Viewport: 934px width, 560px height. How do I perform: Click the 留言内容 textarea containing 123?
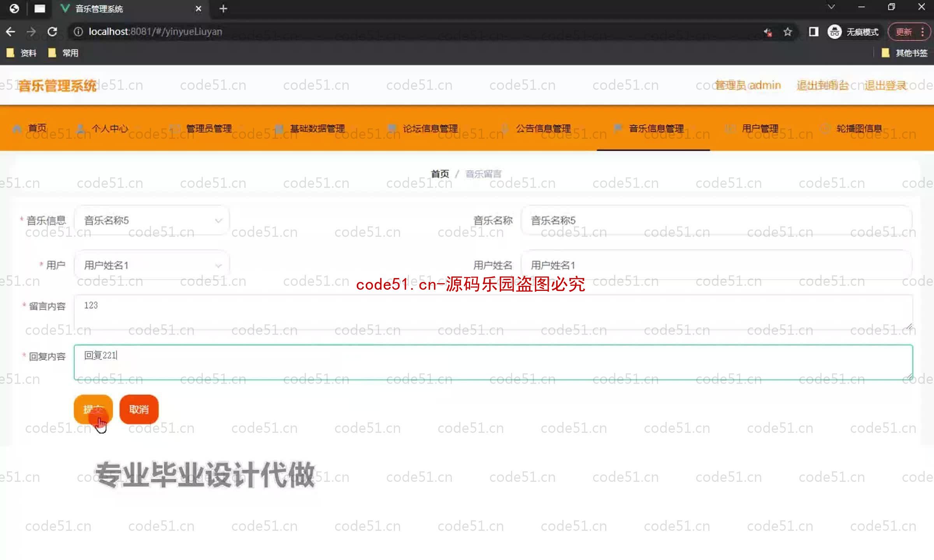493,312
